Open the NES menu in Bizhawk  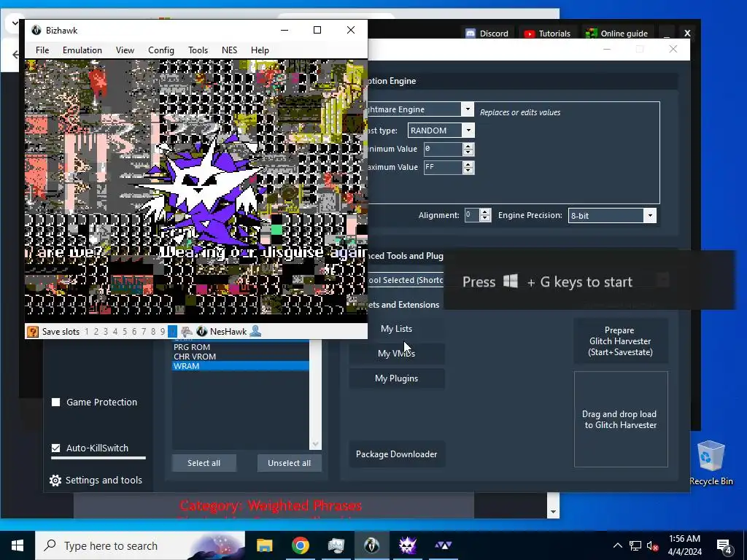[x=229, y=50]
